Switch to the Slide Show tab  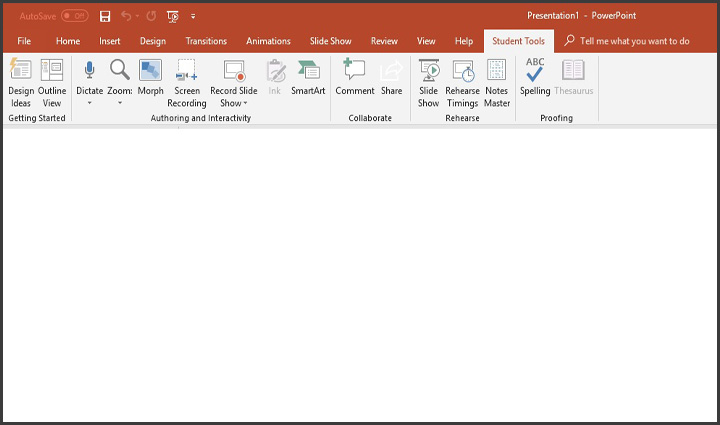click(x=331, y=41)
